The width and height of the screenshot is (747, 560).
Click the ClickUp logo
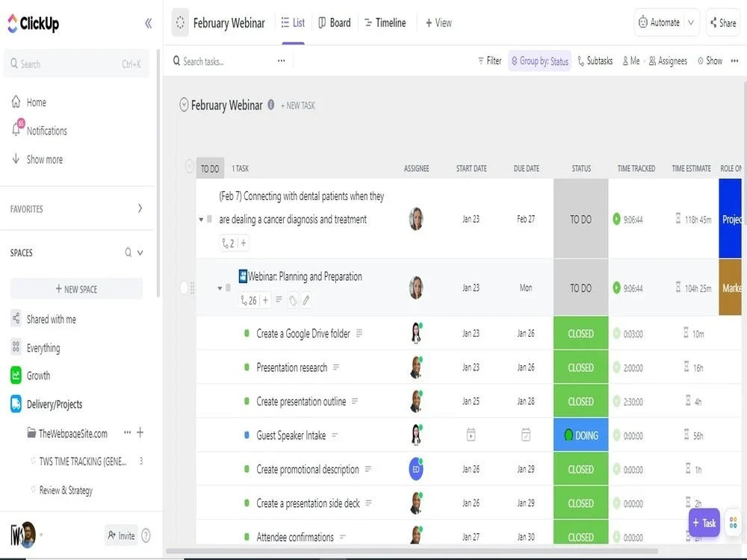[34, 23]
